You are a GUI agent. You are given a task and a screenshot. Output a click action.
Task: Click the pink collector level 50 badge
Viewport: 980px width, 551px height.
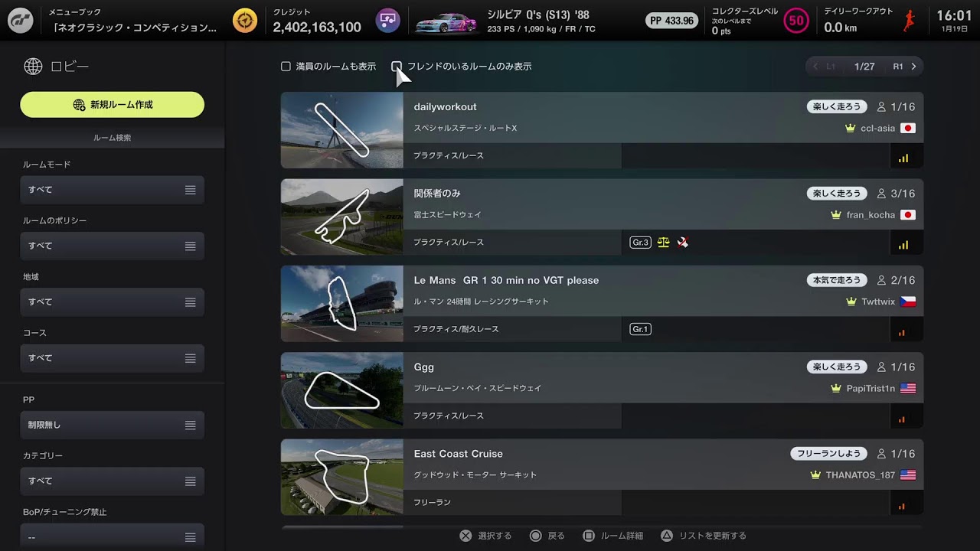(796, 21)
